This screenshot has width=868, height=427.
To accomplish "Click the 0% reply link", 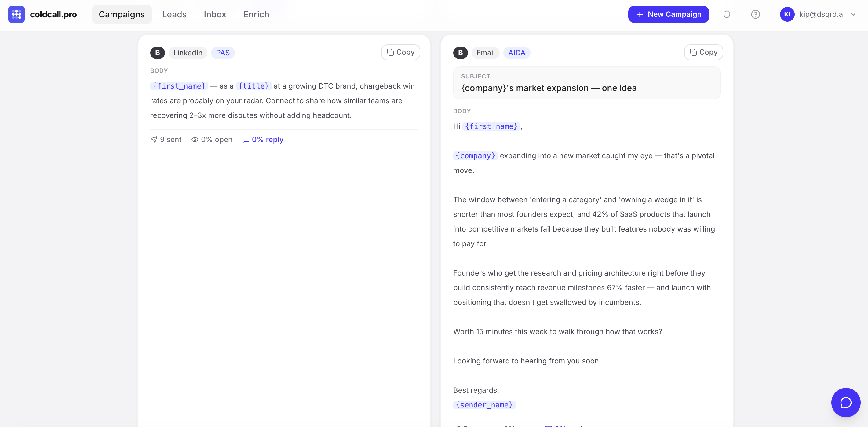I will [263, 140].
